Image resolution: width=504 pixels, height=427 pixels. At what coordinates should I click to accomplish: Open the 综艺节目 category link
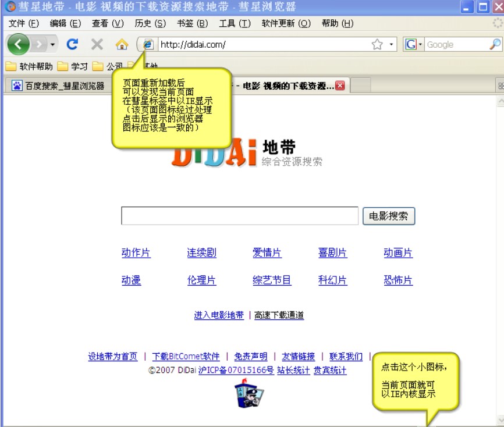[272, 280]
